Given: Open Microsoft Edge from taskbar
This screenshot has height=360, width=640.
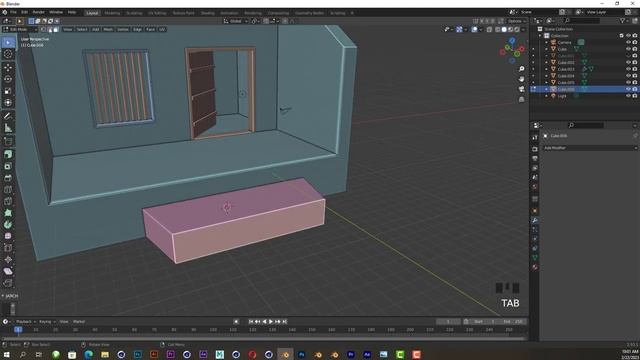Looking at the screenshot, I should [88, 354].
